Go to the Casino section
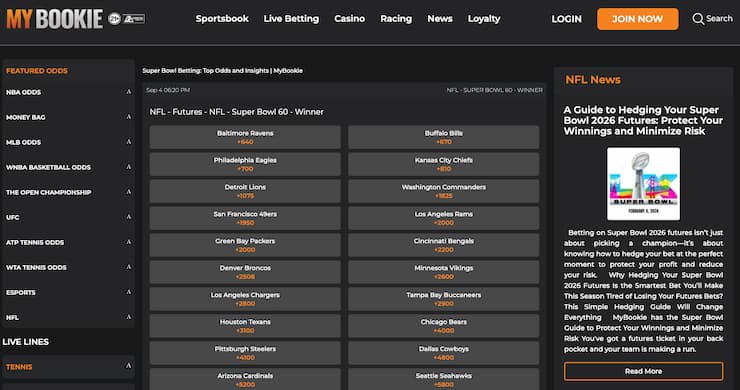Screen dimensions: 740x390 tap(350, 19)
